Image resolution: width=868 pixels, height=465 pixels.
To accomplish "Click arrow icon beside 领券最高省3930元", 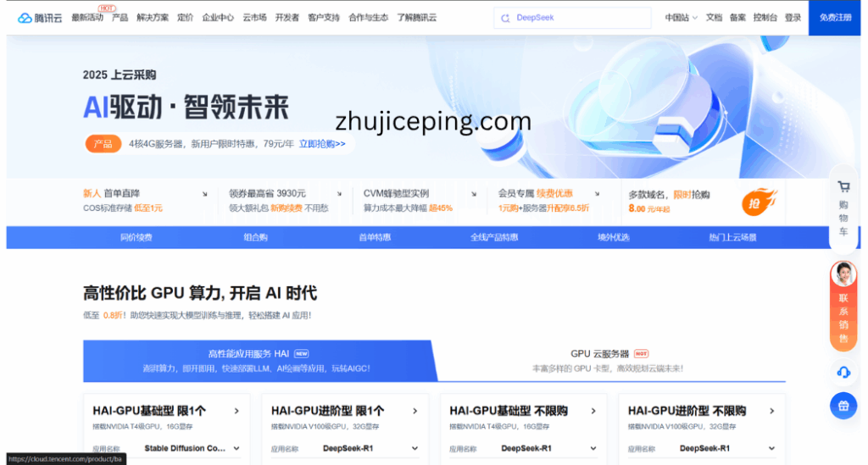I will click(x=339, y=194).
